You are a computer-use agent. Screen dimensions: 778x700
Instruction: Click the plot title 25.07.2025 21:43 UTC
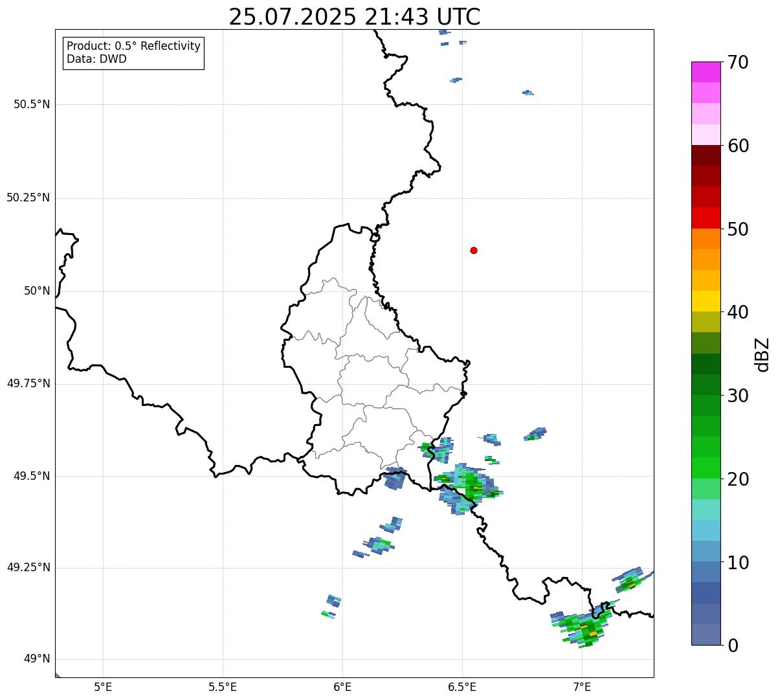(355, 17)
